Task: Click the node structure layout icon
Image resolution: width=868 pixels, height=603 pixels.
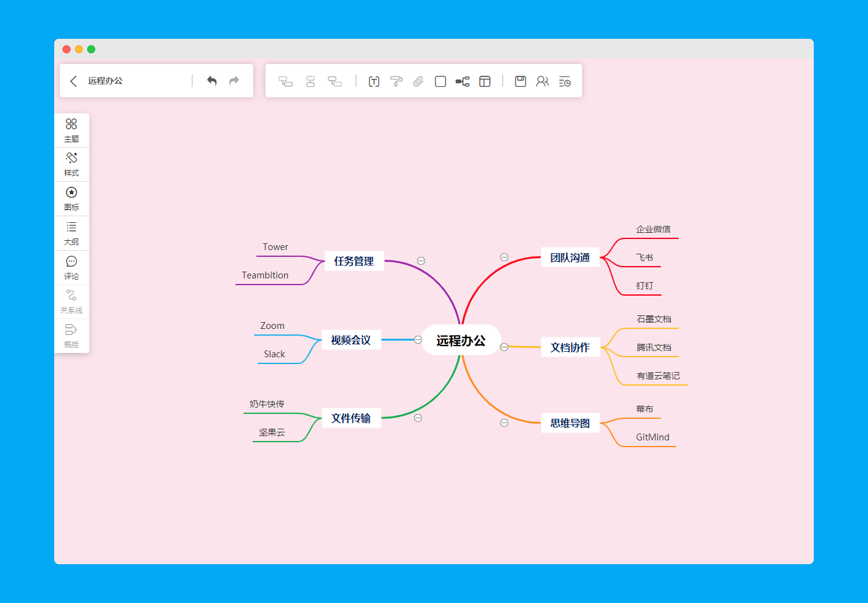Action: pyautogui.click(x=463, y=81)
